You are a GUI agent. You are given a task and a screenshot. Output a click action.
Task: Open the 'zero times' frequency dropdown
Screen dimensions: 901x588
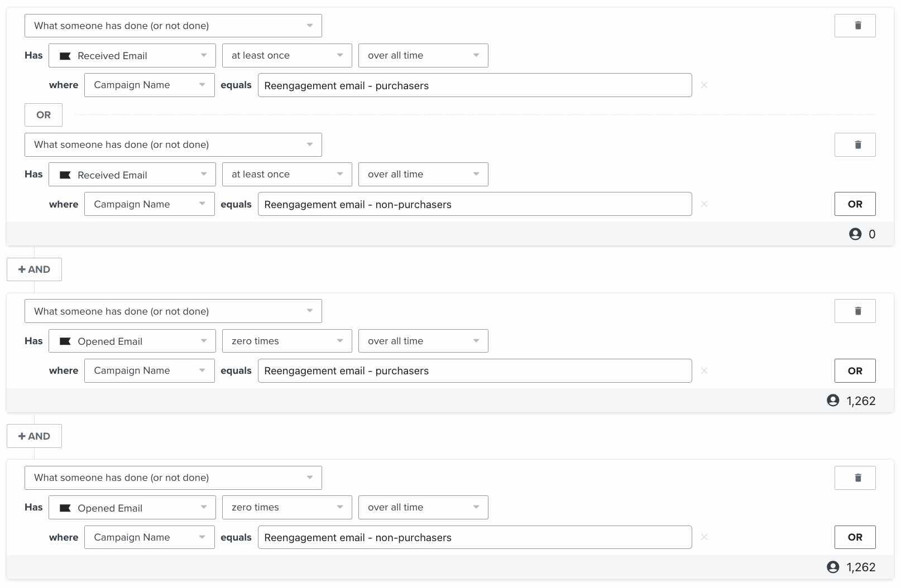click(286, 340)
